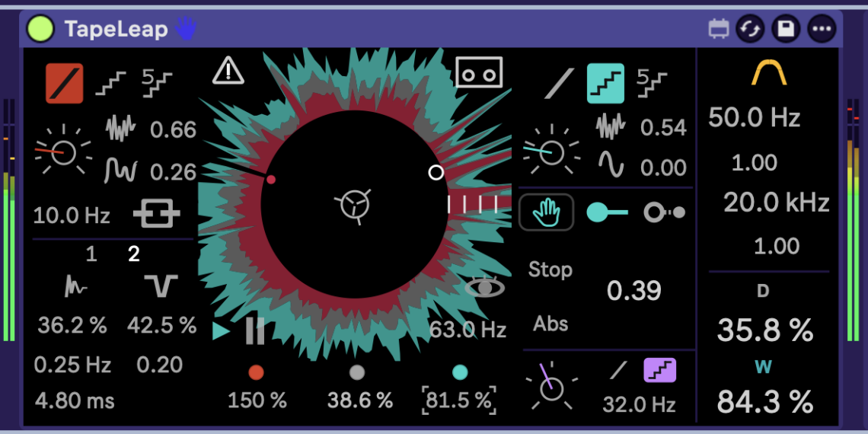Toggle the hand freeze button
This screenshot has width=868, height=434.
click(x=546, y=212)
